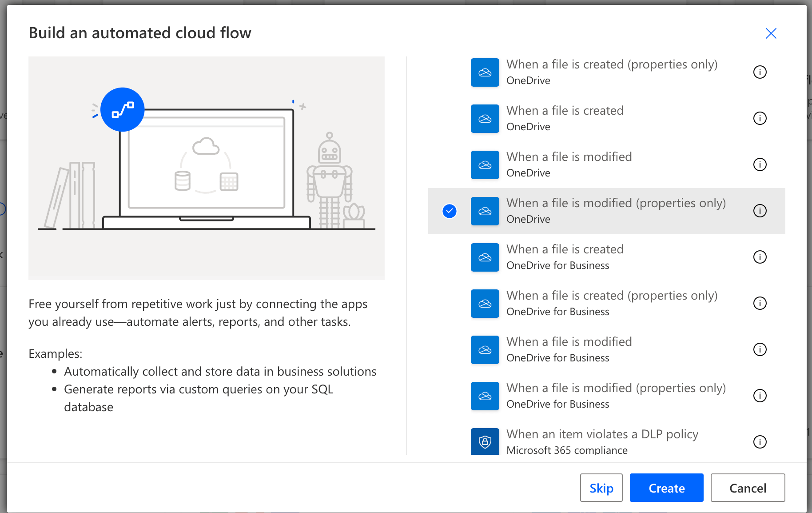Select "When a file is created" OneDrive for Business text
This screenshot has width=812, height=513.
pos(565,249)
